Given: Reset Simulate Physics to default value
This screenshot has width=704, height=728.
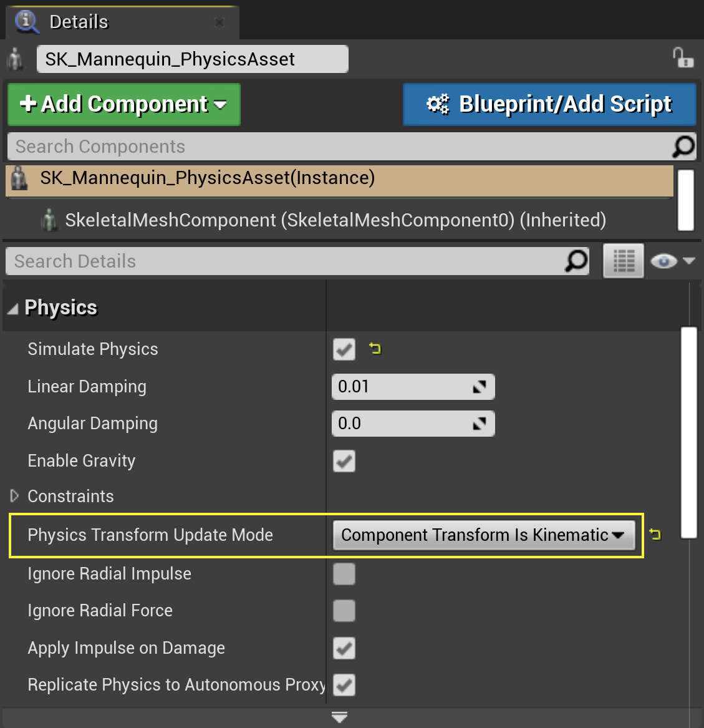Looking at the screenshot, I should (x=375, y=348).
